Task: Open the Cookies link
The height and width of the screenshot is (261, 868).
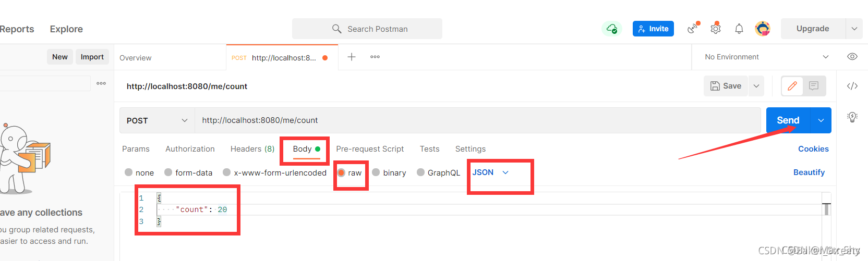Action: point(813,149)
